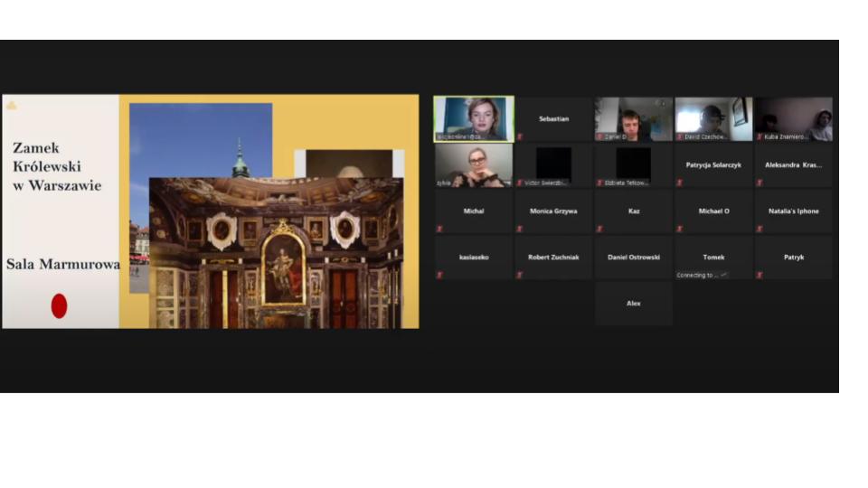Click the name Monica Grzywa
This screenshot has height=488, width=868.
tap(553, 211)
